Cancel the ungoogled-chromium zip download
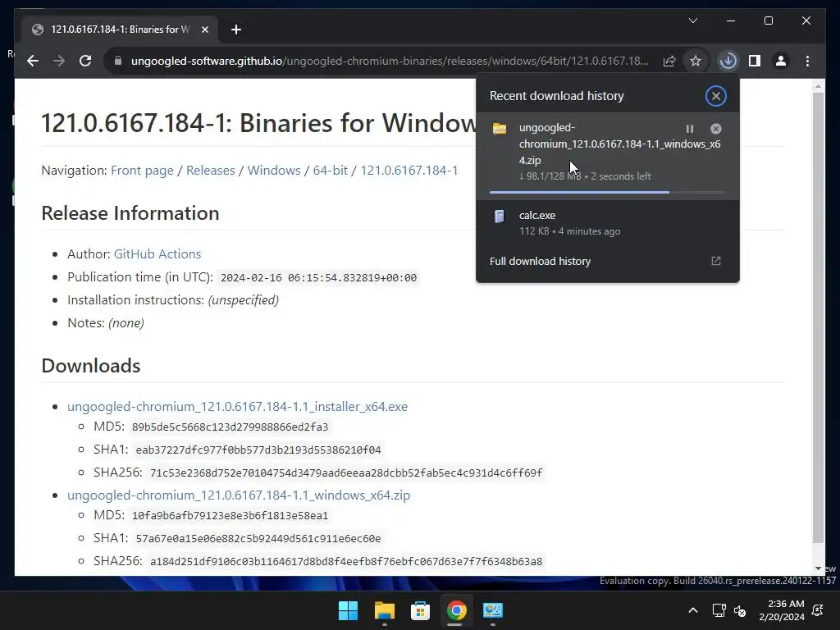The height and width of the screenshot is (630, 840). pyautogui.click(x=715, y=129)
